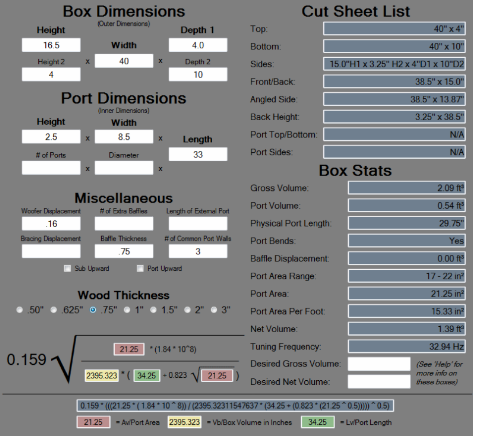Image resolution: width=500 pixels, height=437 pixels.
Task: Click the Woofer Displacement input field
Action: (51, 224)
